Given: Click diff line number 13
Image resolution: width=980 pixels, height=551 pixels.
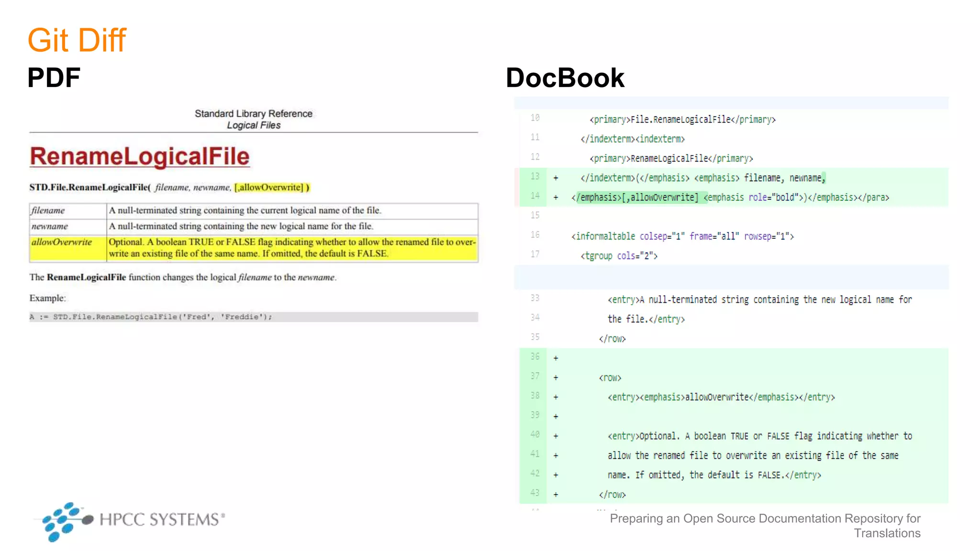Looking at the screenshot, I should coord(535,176).
